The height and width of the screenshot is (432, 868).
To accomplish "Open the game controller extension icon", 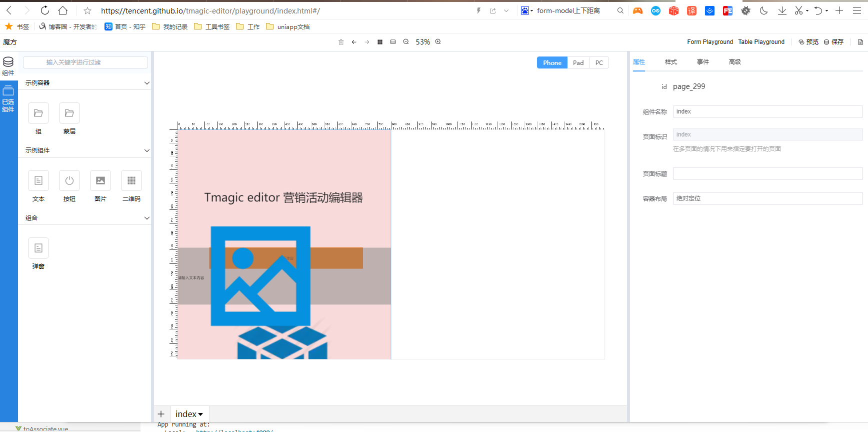I will point(637,10).
